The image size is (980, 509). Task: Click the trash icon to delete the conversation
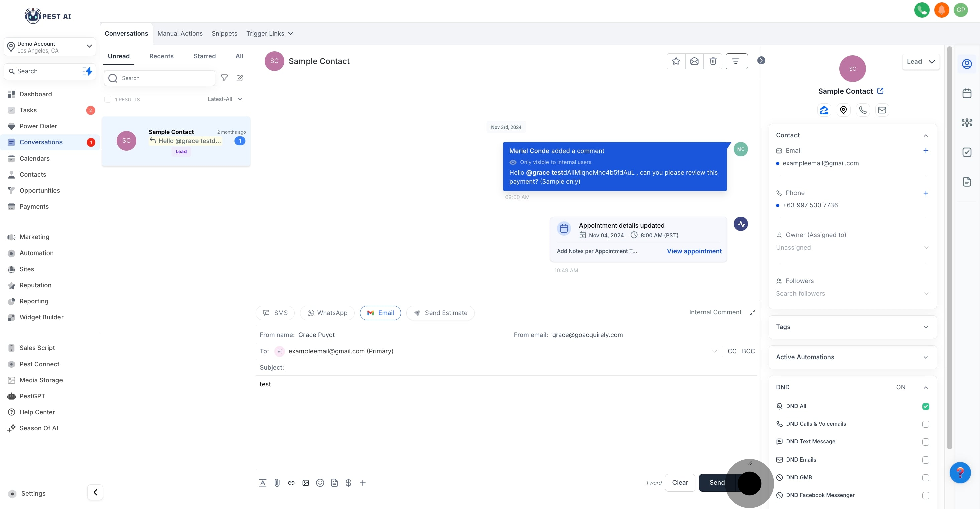point(713,61)
